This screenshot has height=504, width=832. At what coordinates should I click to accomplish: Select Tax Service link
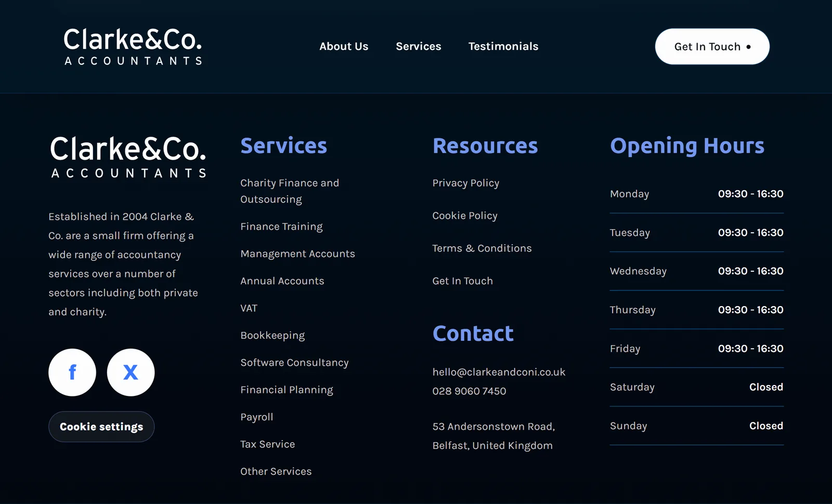tap(267, 444)
